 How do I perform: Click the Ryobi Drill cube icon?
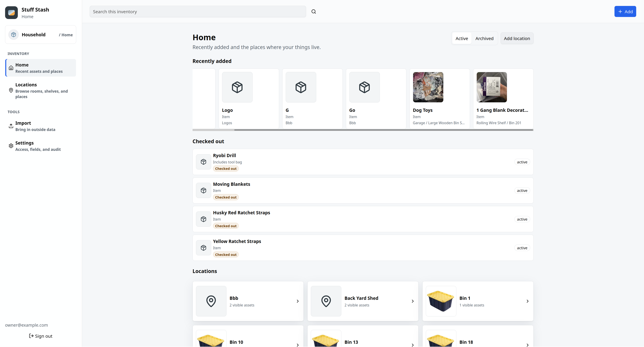[x=204, y=162]
